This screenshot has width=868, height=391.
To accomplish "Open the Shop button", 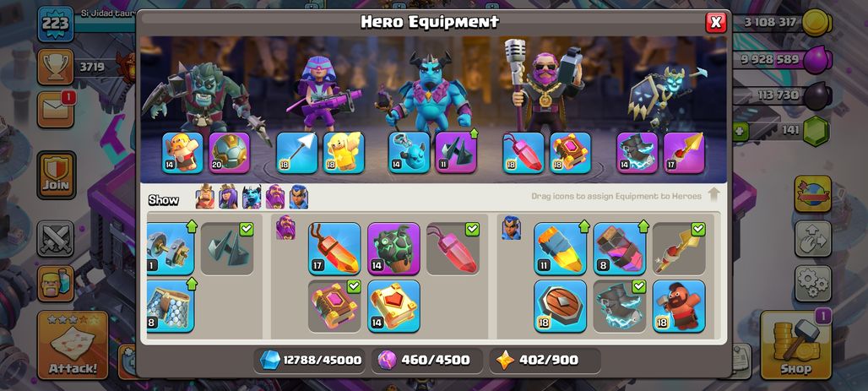I will coord(795,345).
